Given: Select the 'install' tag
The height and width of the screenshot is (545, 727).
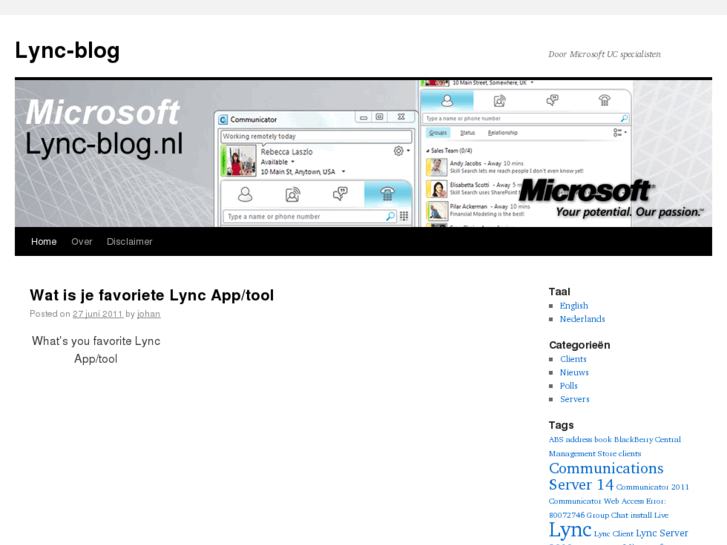Looking at the screenshot, I should 641,515.
